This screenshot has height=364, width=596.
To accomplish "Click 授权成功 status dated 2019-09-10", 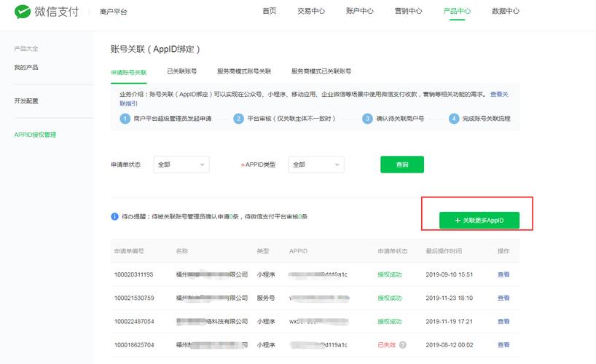I will tap(390, 274).
